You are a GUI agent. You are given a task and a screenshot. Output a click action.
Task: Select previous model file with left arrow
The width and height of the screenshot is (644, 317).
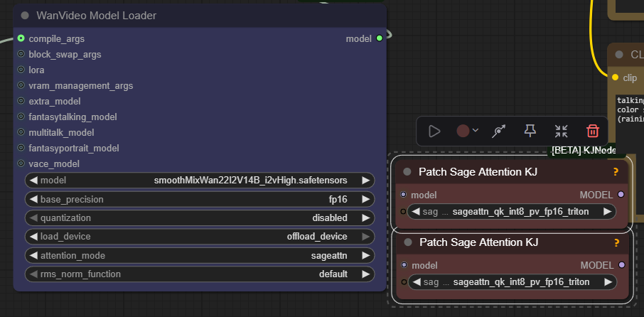[x=33, y=181]
